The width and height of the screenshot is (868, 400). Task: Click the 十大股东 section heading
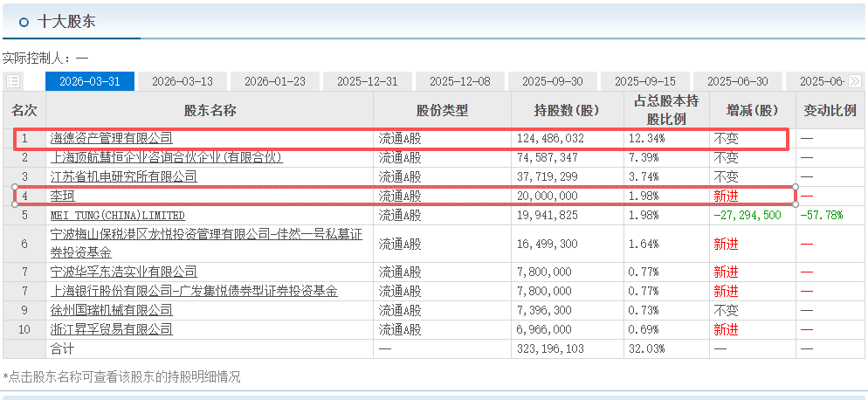[x=66, y=22]
